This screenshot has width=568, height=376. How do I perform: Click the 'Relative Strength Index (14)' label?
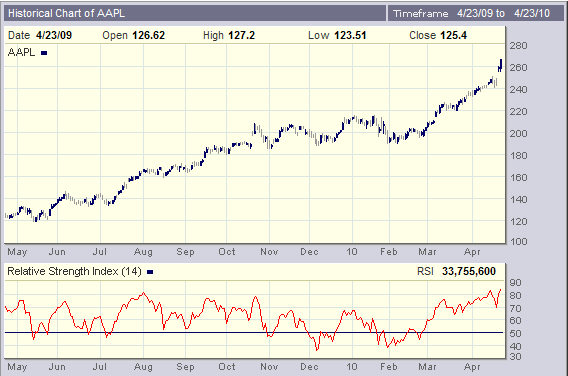point(74,271)
